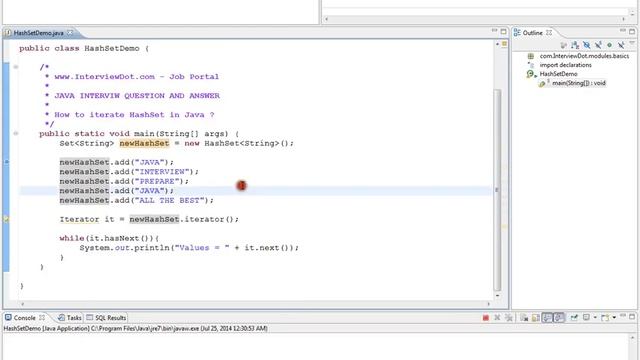The width and height of the screenshot is (640, 360).
Task: Maximize the Console panel
Action: pyautogui.click(x=632, y=317)
